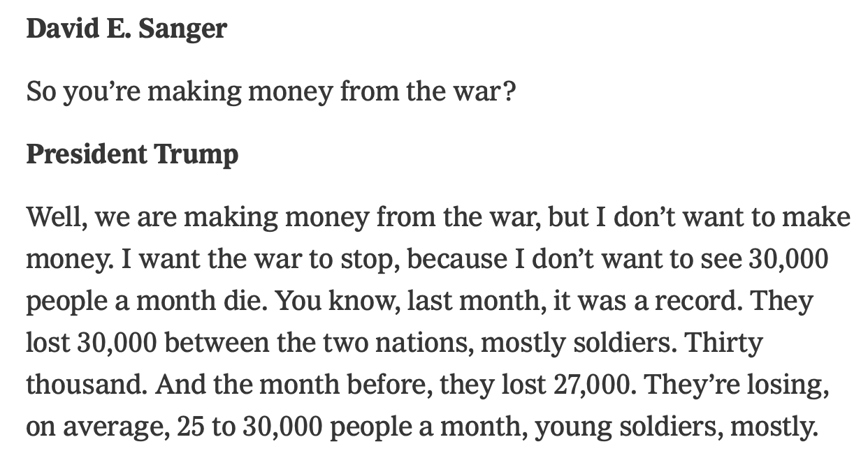Click the word "Well," starting the answer
This screenshot has height=458, width=868.
pos(55,217)
